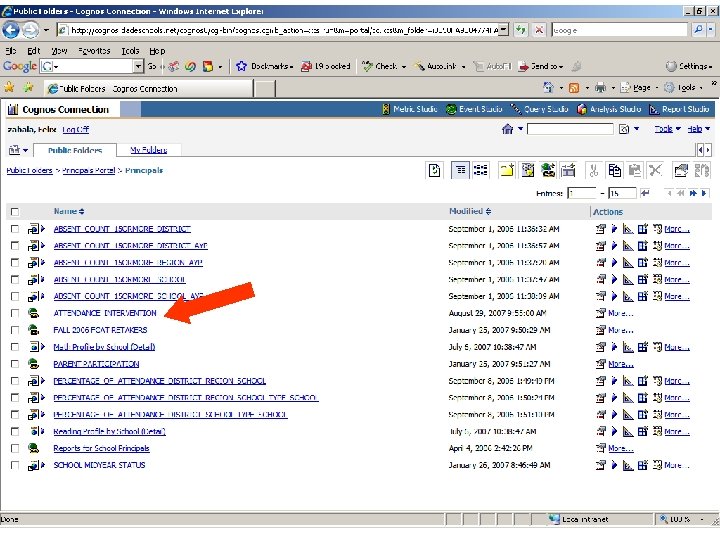
Task: Select the Public Folders tab
Action: pyautogui.click(x=75, y=150)
